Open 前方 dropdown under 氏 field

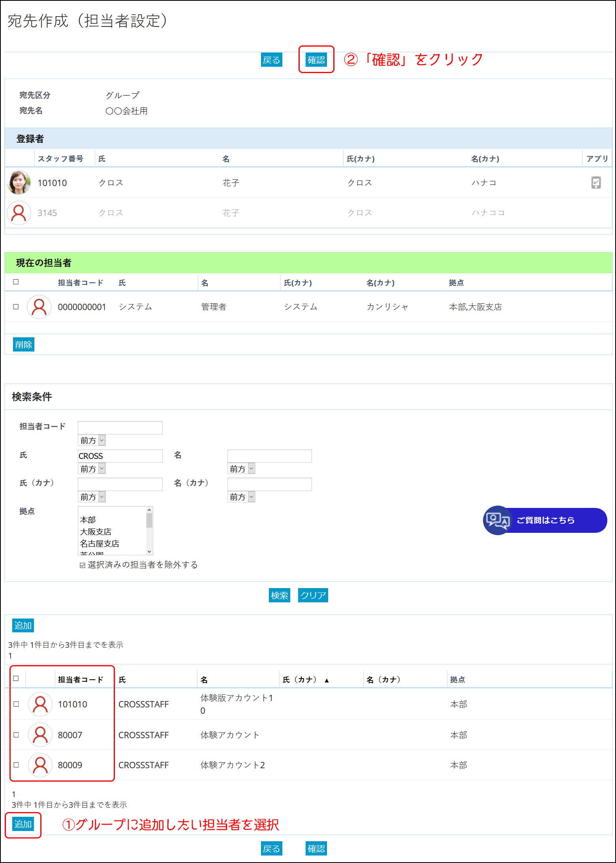pos(92,469)
